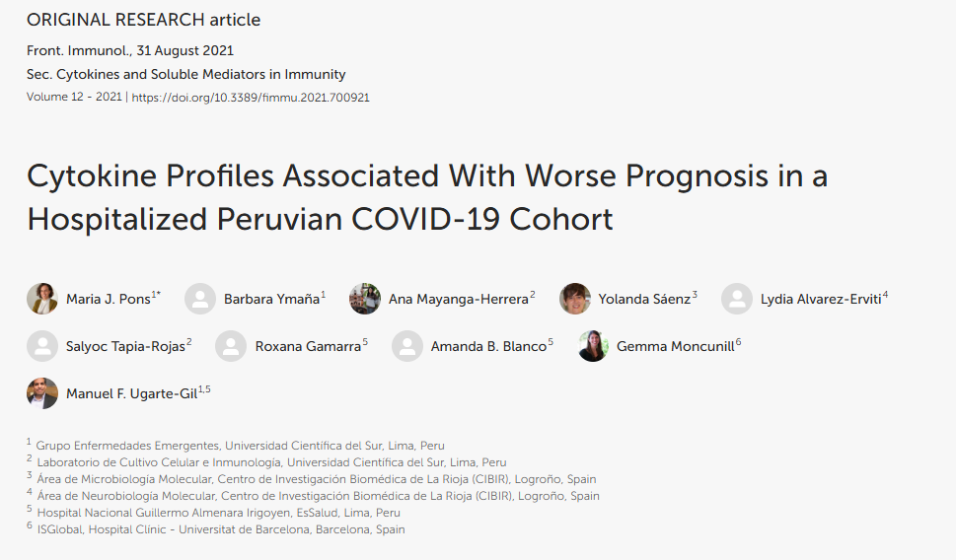Click the Maria J. Pons author name
This screenshot has height=560, width=956.
pyautogui.click(x=108, y=299)
